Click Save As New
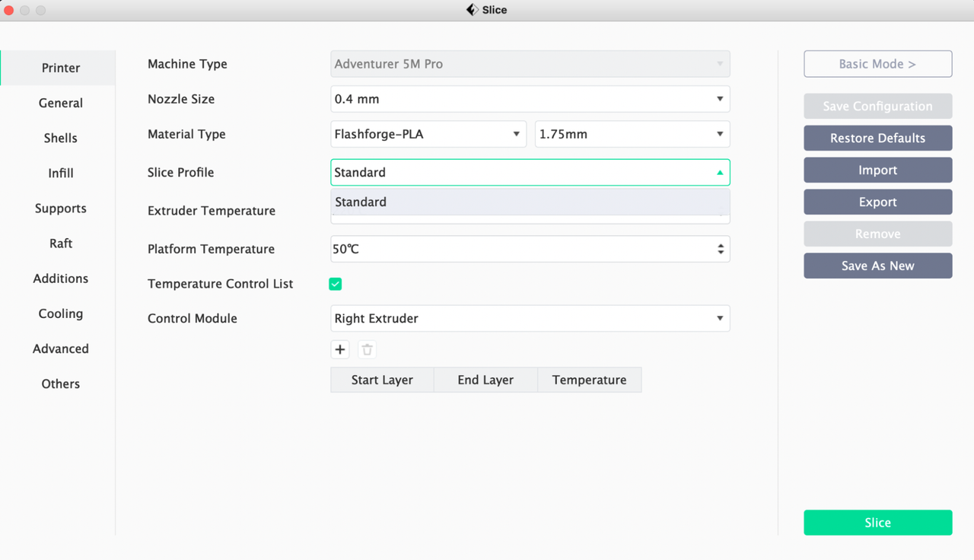Viewport: 974px width, 560px height. click(877, 266)
